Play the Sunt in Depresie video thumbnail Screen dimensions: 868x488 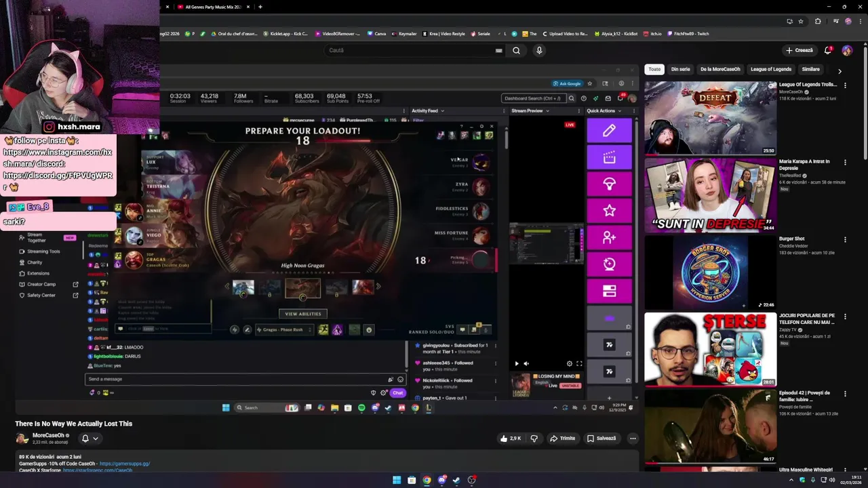click(x=710, y=195)
